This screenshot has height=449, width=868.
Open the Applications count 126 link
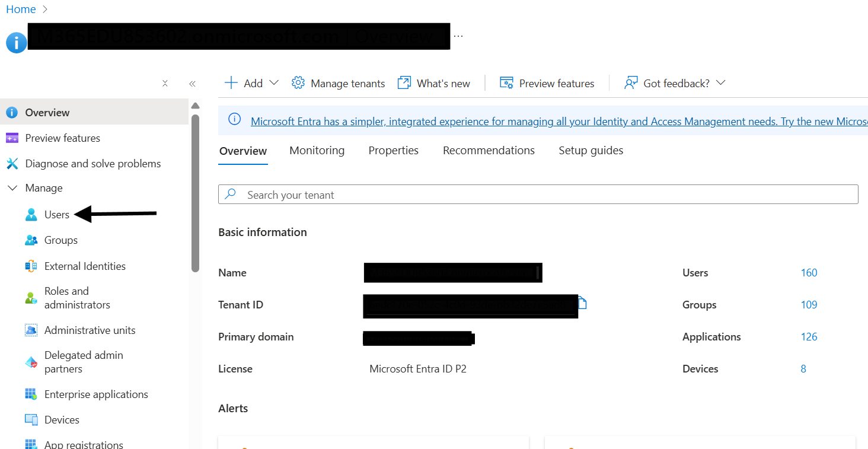click(809, 337)
